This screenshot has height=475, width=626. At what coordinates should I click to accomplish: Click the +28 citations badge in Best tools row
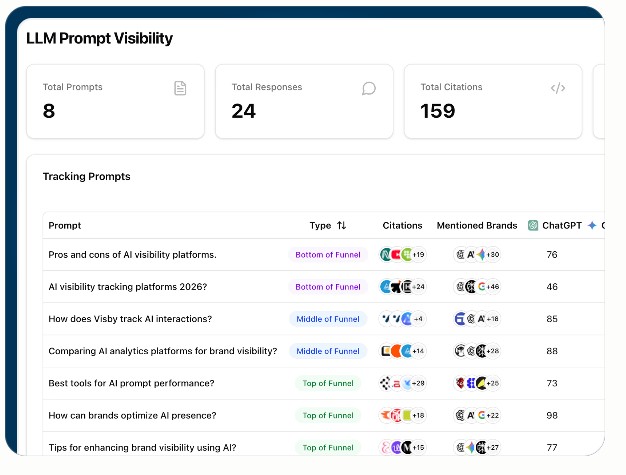click(x=418, y=383)
